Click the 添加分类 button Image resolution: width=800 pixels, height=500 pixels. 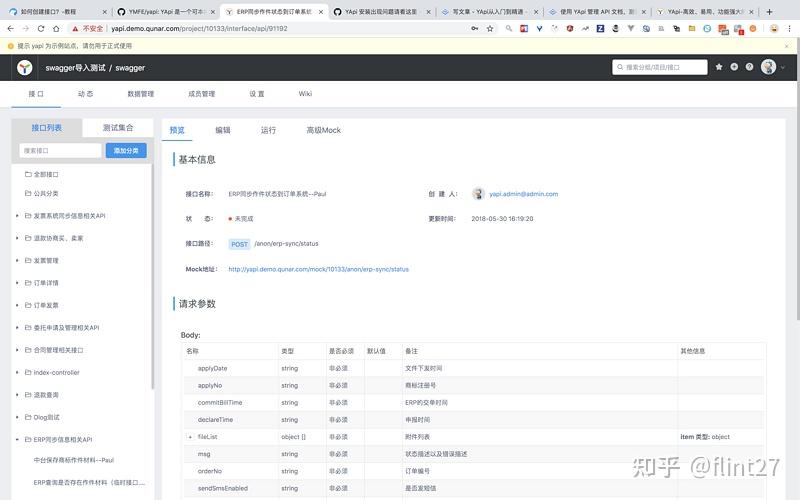[126, 151]
